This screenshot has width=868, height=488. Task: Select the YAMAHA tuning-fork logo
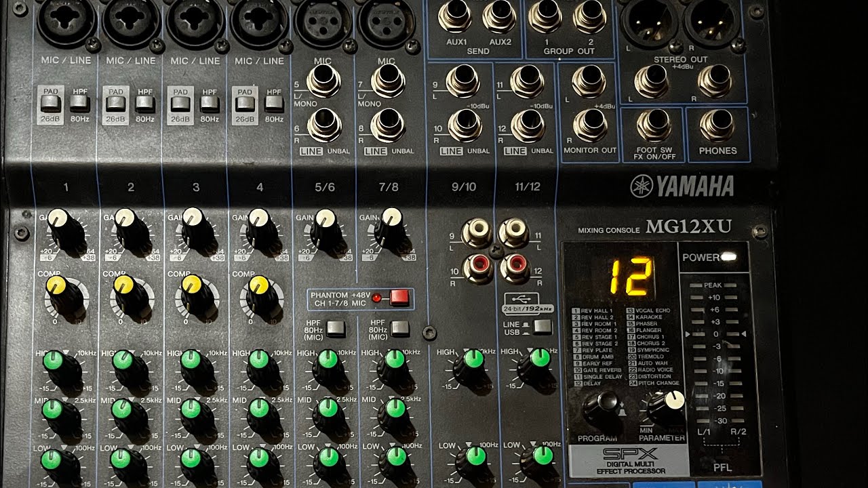641,186
